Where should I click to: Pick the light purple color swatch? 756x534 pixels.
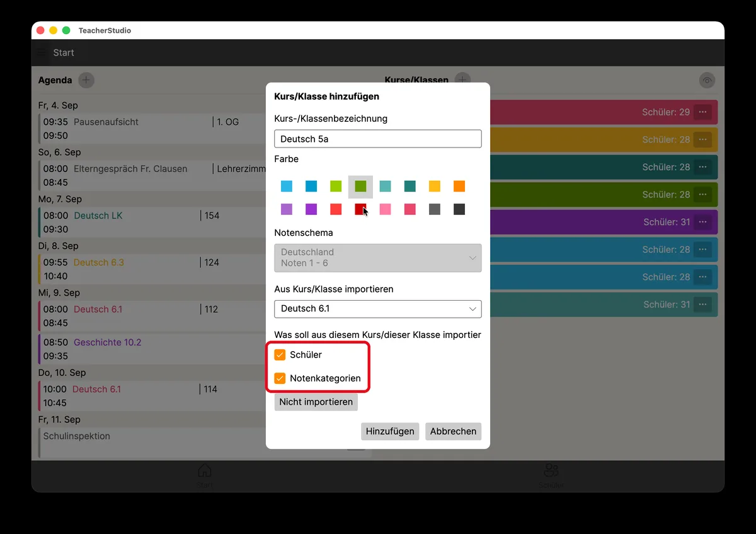pos(287,209)
